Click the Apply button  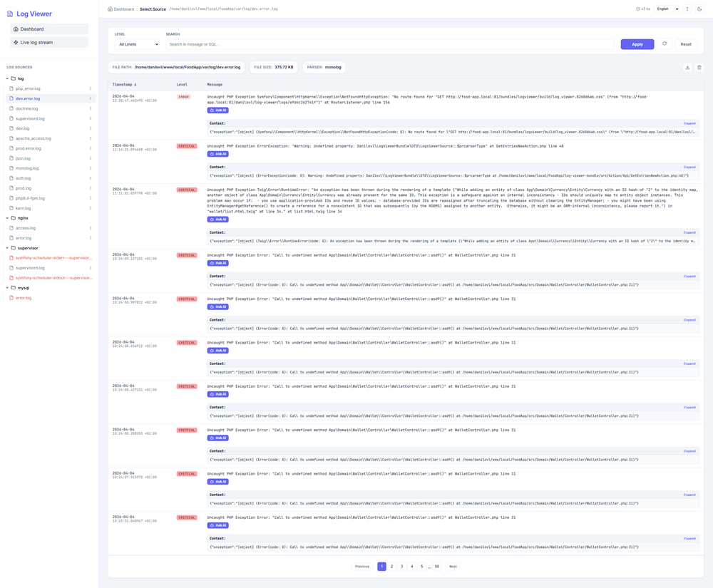pos(637,44)
